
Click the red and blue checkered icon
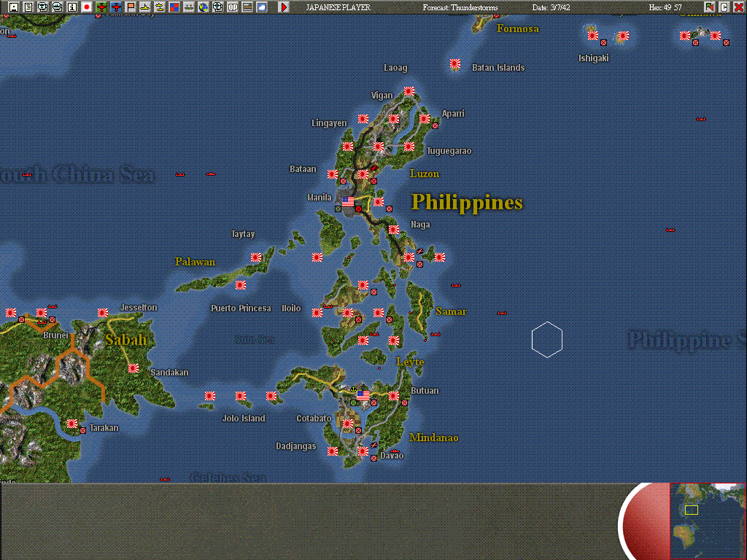(x=174, y=7)
